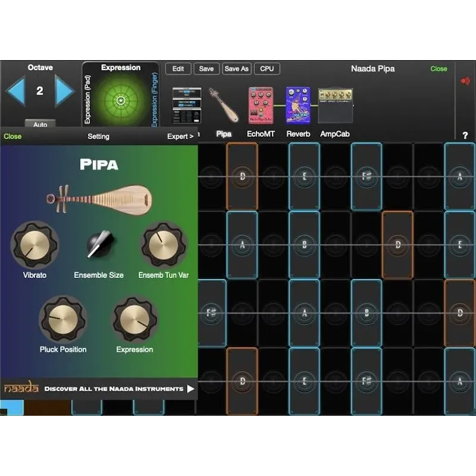
Task: Play E pad at second row right edge
Action: (x=460, y=245)
